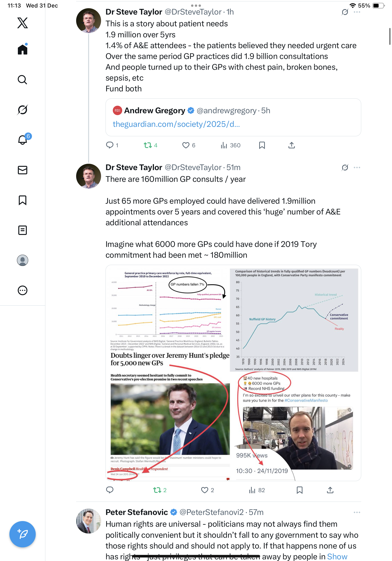Open the X logo home icon
The height and width of the screenshot is (561, 392).
[x=23, y=23]
